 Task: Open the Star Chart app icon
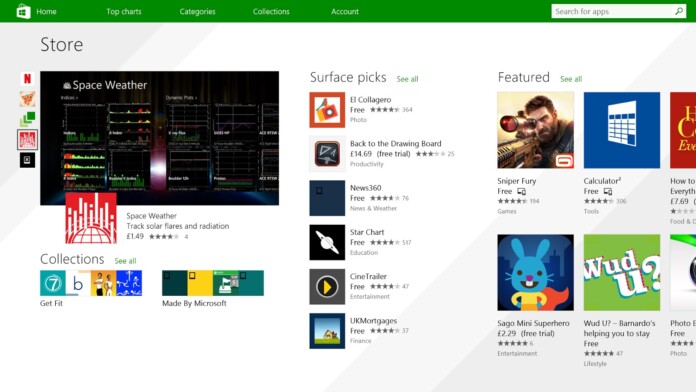tap(327, 242)
